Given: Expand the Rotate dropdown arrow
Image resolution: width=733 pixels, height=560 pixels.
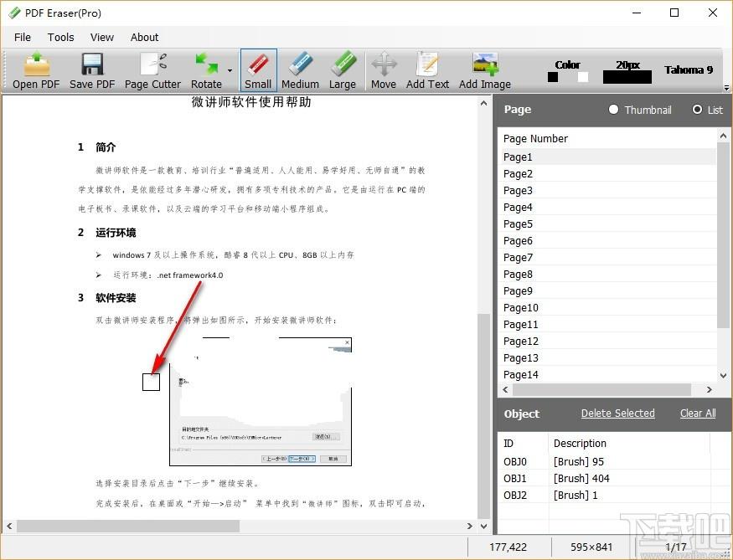Looking at the screenshot, I should (230, 71).
